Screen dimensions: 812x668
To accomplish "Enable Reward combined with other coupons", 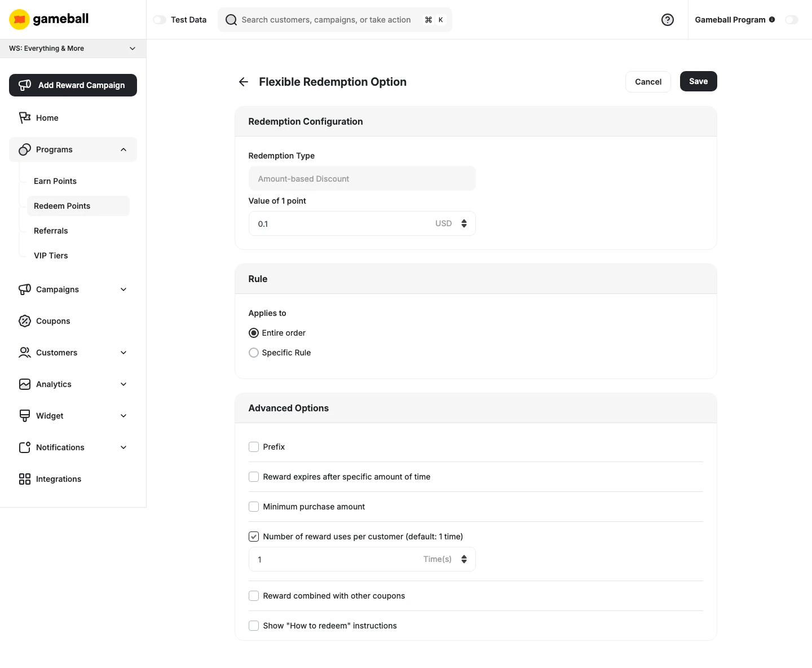I will [x=254, y=596].
